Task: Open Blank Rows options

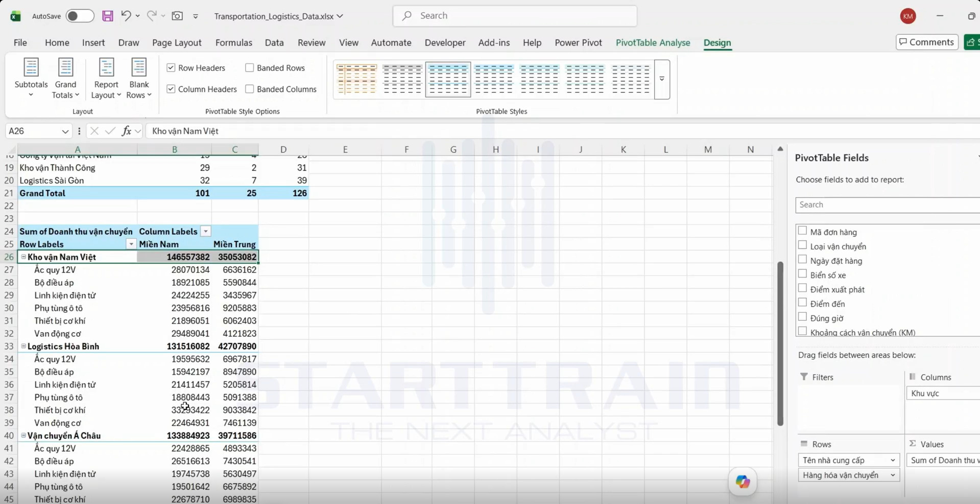Action: (139, 78)
